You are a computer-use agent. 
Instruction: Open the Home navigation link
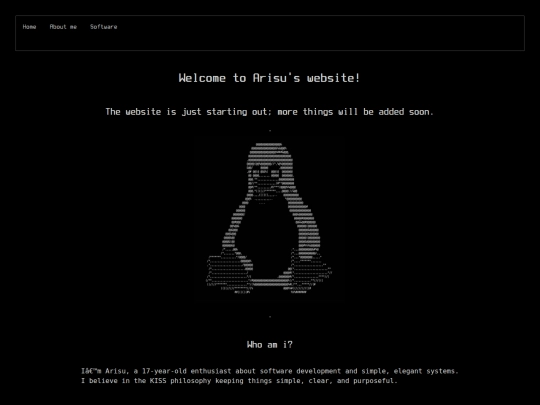click(x=29, y=27)
